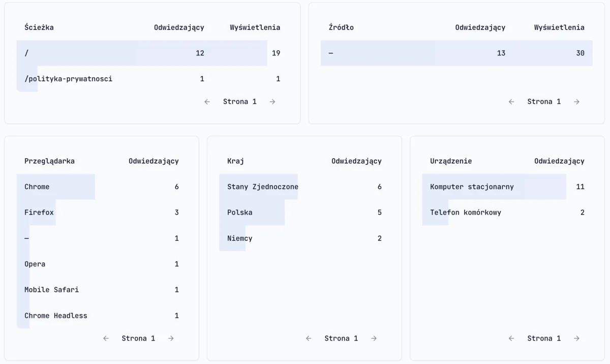The image size is (610, 364).
Task: Sort by the Odwiedzający column in Ścieżka table
Action: click(179, 27)
